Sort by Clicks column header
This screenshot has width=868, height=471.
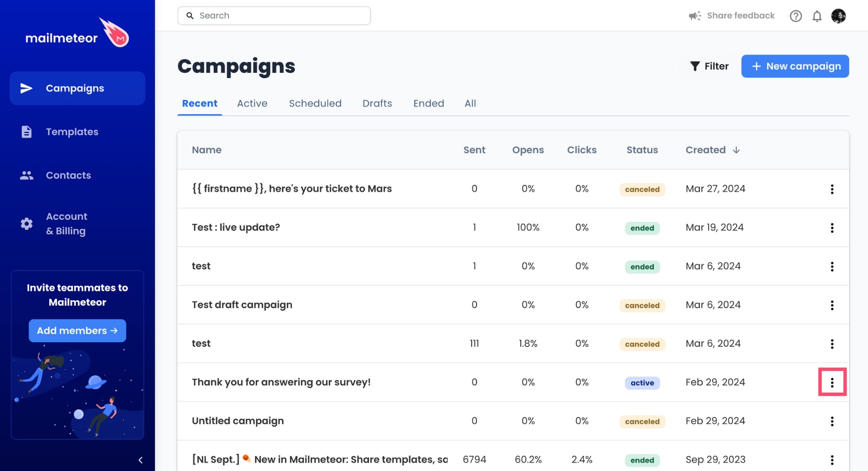tap(582, 150)
